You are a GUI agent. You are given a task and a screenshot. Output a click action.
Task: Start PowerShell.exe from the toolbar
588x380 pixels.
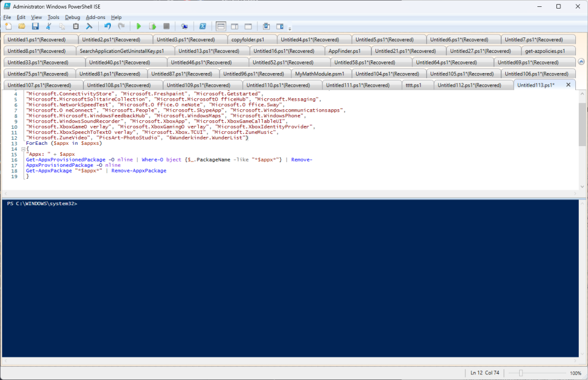(203, 26)
